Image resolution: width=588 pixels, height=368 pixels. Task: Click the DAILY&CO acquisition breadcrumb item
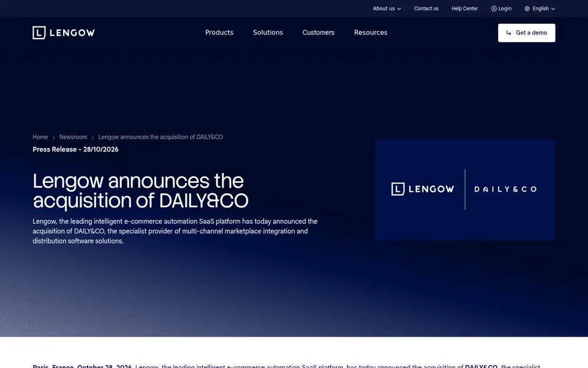[x=160, y=137]
